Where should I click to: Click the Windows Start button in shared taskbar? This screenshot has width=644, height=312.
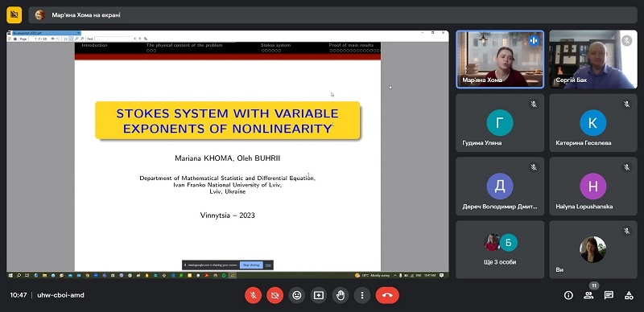(x=10, y=276)
